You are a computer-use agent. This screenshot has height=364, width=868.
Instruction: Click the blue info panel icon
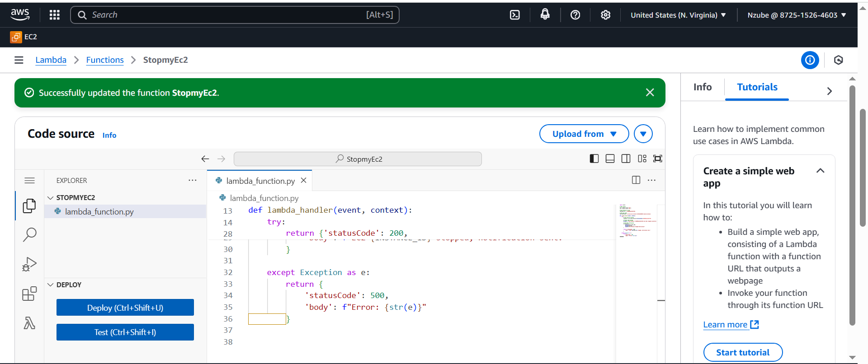[x=810, y=60]
